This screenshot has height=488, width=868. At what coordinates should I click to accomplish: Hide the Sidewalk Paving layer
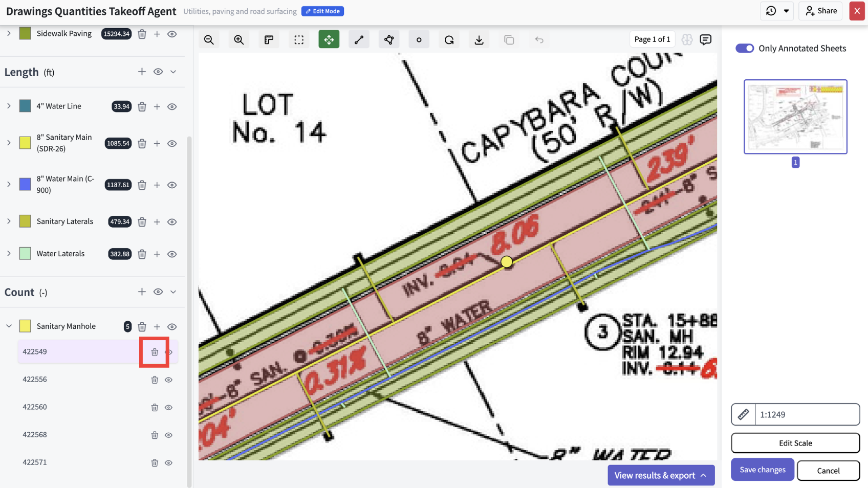pyautogui.click(x=172, y=34)
